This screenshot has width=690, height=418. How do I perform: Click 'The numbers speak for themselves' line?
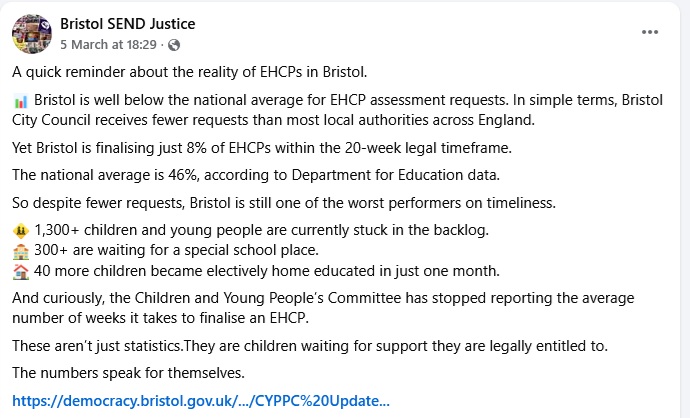coord(128,373)
